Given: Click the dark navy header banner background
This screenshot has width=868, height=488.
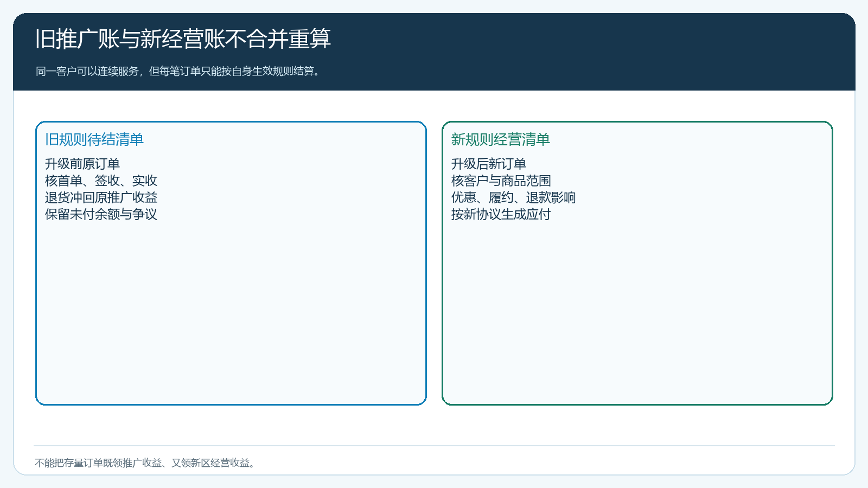Looking at the screenshot, I should click(597, 52).
